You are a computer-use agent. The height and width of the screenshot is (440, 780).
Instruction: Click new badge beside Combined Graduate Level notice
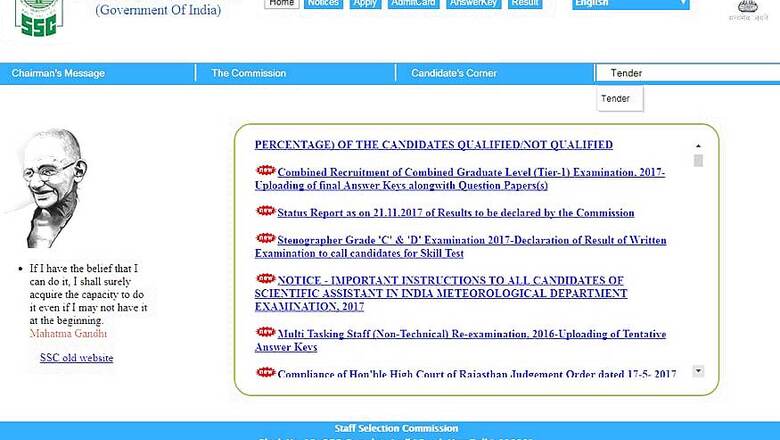(x=266, y=171)
